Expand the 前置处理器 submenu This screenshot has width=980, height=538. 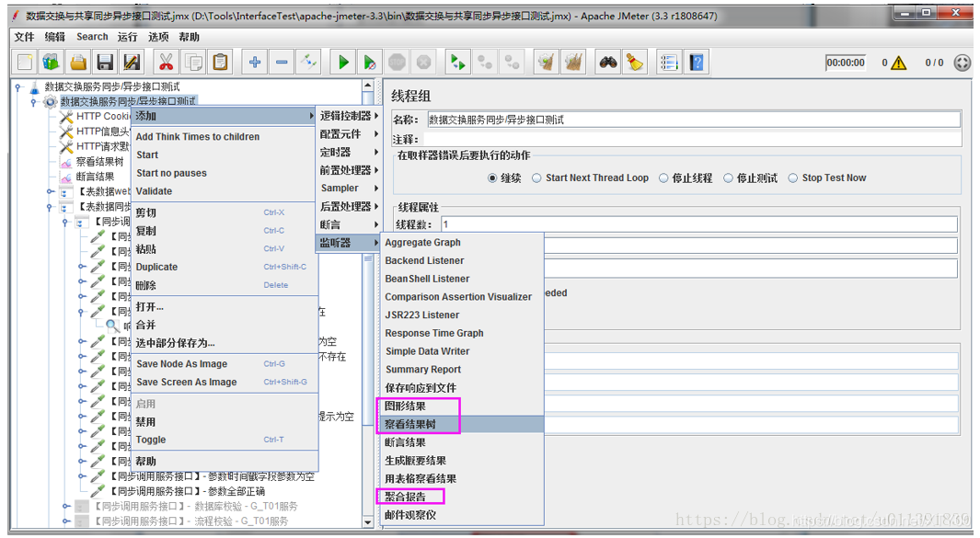pyautogui.click(x=349, y=170)
